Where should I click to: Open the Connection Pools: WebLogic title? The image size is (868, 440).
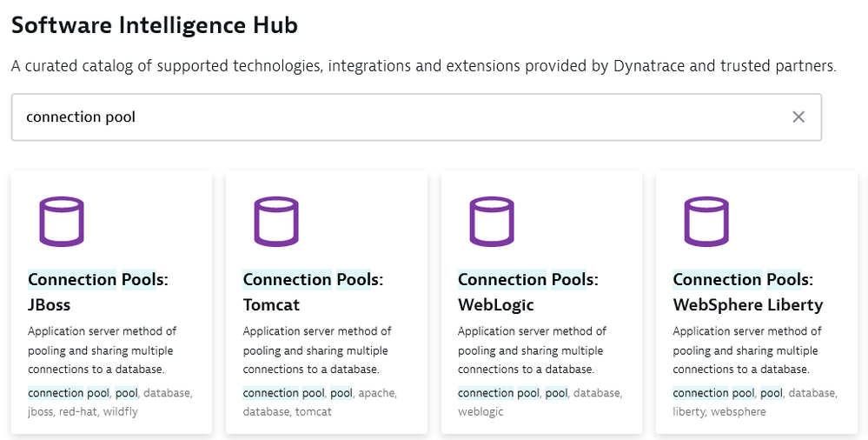(528, 292)
